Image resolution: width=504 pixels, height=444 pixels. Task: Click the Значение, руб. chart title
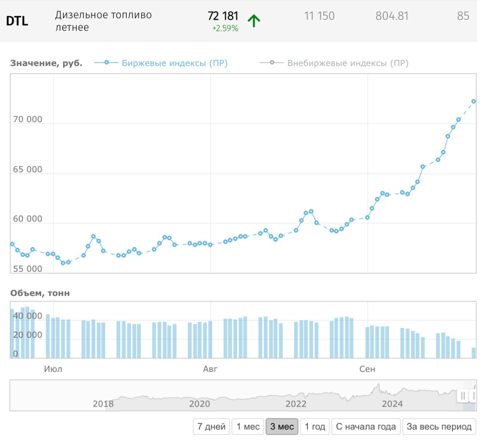pyautogui.click(x=46, y=63)
